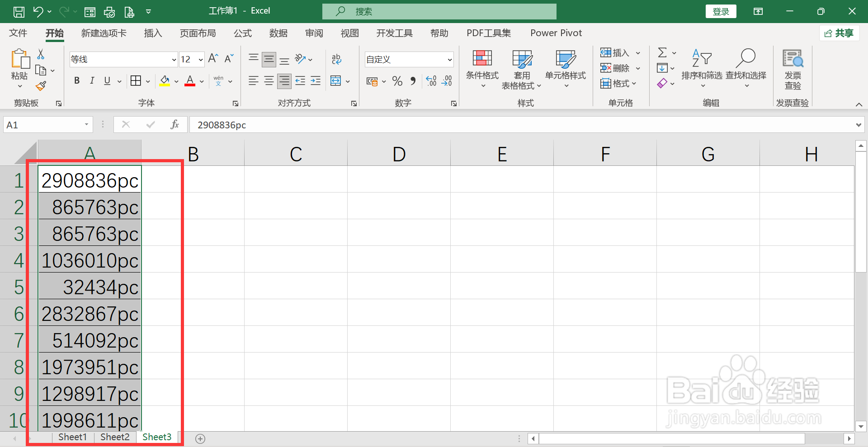Image resolution: width=868 pixels, height=447 pixels.
Task: Apply borders to the selected cells
Action: (x=136, y=81)
